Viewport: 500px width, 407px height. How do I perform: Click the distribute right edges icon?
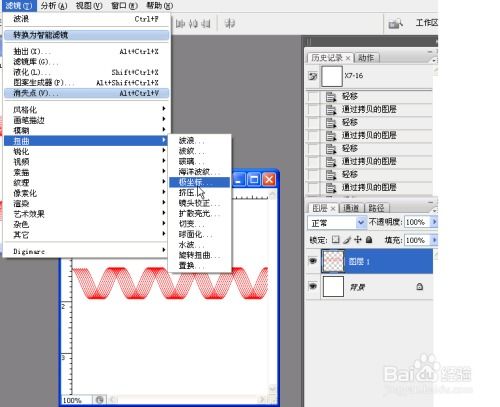point(206,24)
